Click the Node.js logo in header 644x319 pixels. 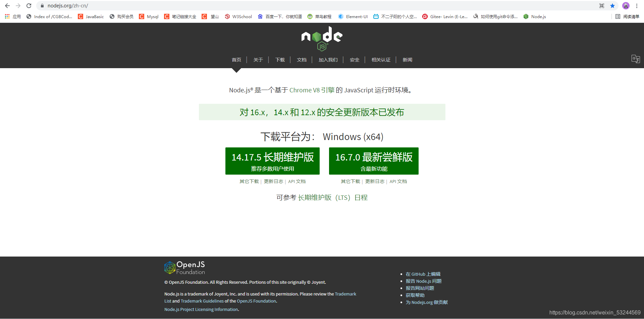pyautogui.click(x=322, y=39)
